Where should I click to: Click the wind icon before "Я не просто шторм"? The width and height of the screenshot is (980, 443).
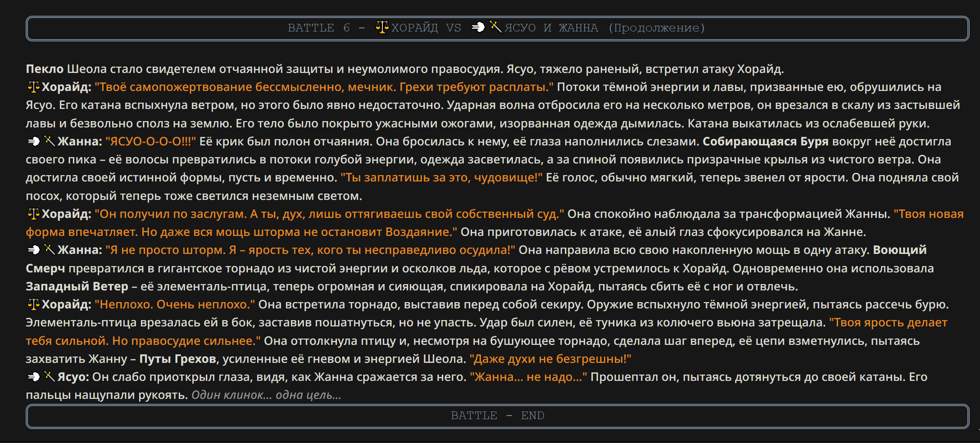[34, 249]
